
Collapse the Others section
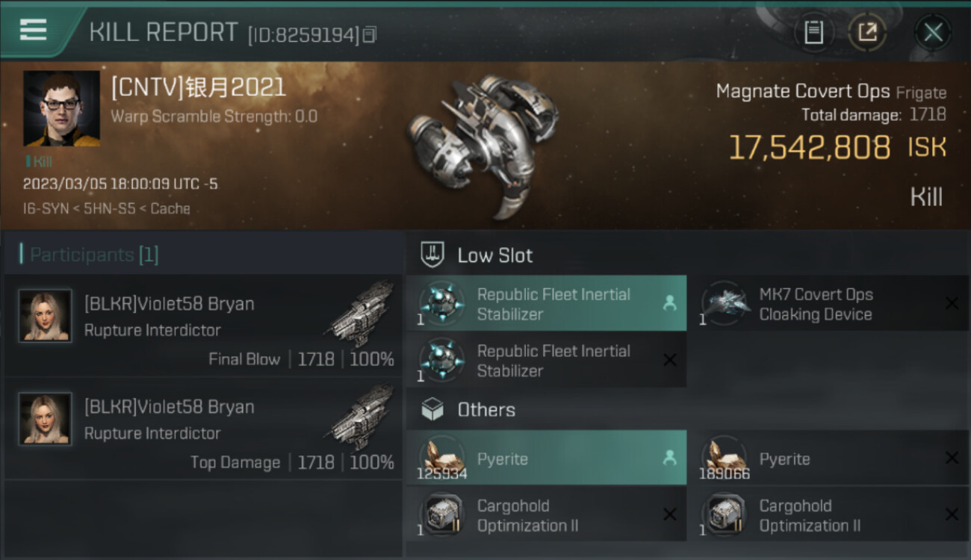pyautogui.click(x=485, y=410)
